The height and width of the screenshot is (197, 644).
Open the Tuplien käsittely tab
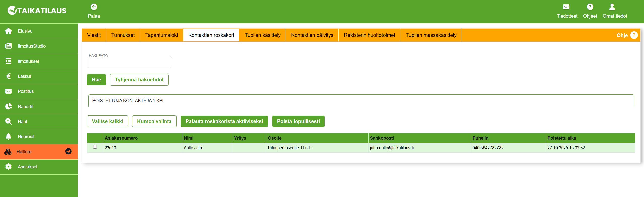tap(262, 35)
